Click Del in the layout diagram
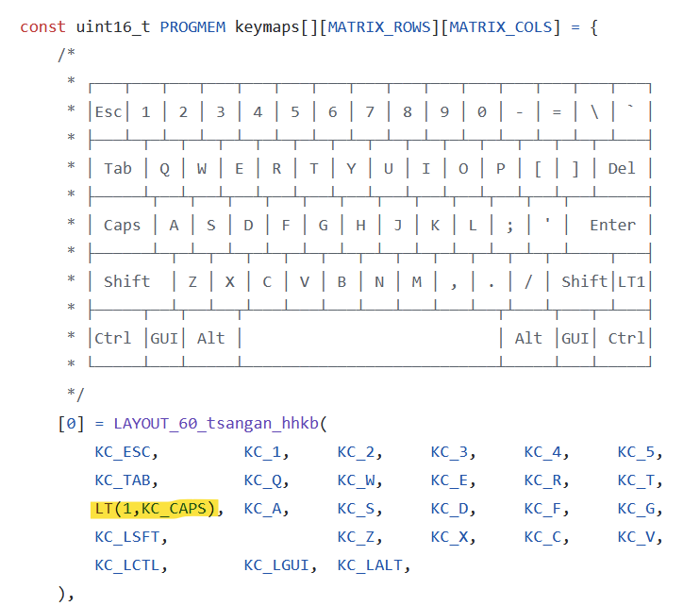Image resolution: width=700 pixels, height=606 pixels. pos(622,168)
